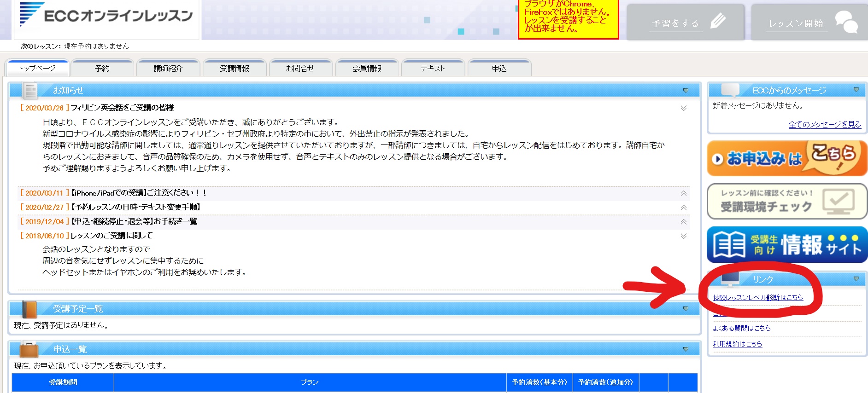The width and height of the screenshot is (868, 393).
Task: Switch to the 予約 tab
Action: (102, 68)
